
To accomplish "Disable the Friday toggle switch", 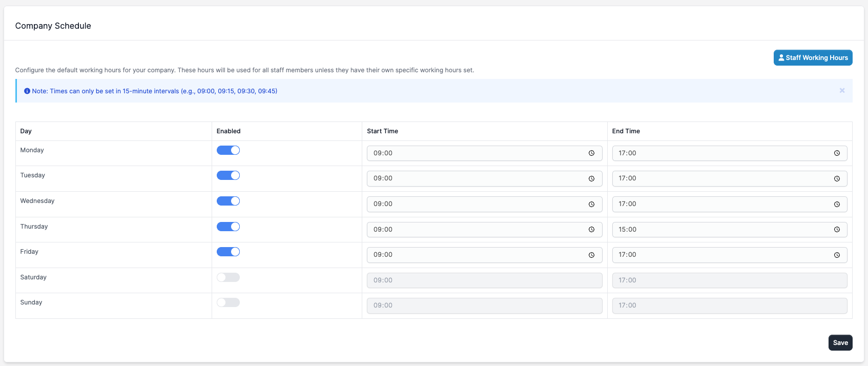I will pos(228,252).
